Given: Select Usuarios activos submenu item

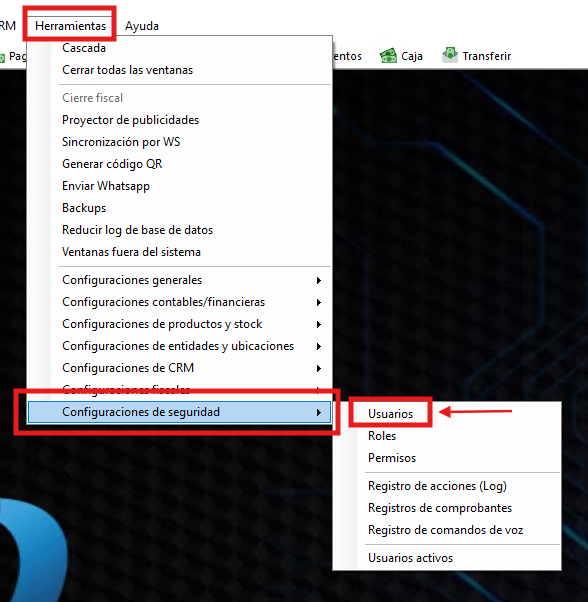Looking at the screenshot, I should pos(410,558).
